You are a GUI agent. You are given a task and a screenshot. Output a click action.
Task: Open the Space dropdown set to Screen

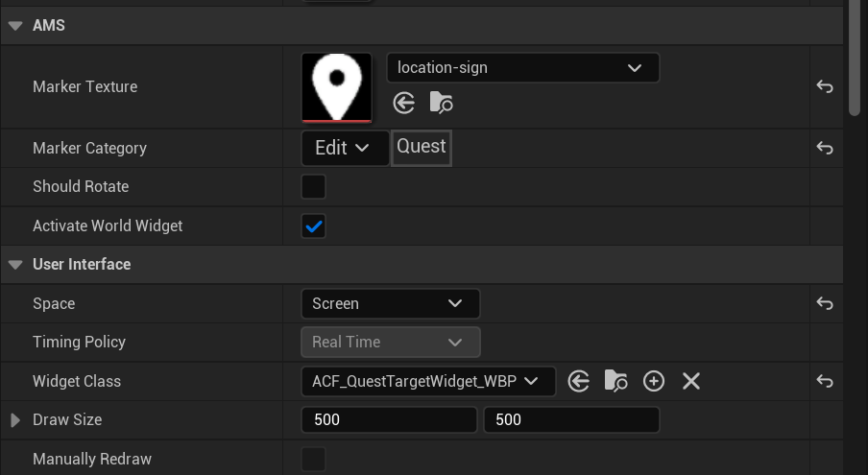[x=390, y=303]
